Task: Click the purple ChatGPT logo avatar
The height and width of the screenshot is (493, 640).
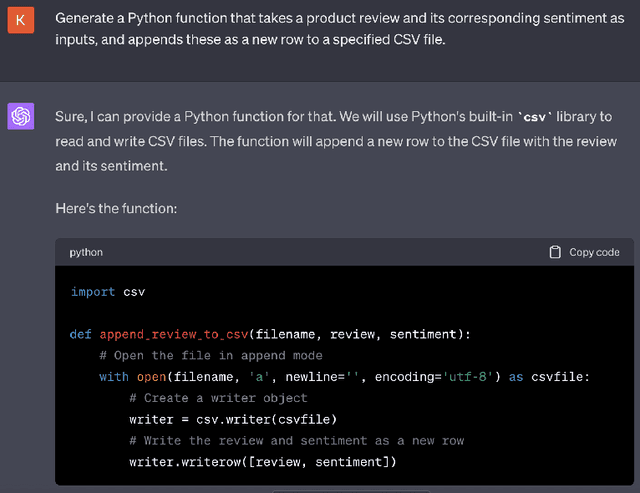Action: pos(21,116)
